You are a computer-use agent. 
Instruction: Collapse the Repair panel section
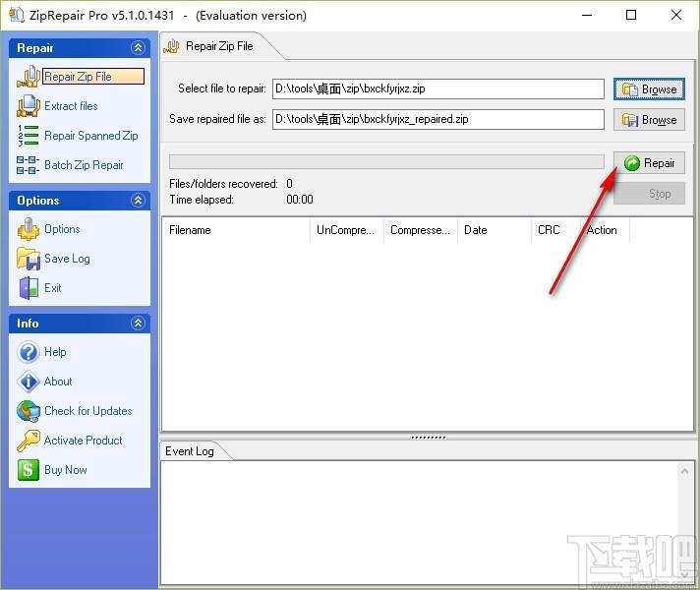[138, 48]
